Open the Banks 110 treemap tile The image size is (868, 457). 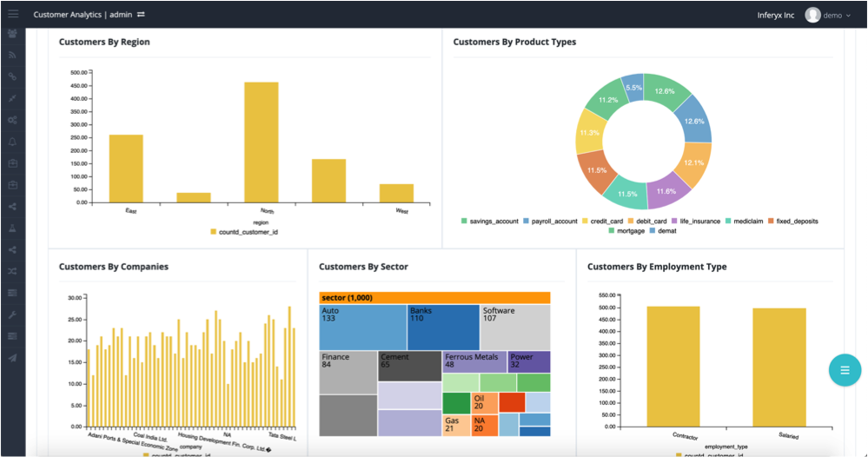443,327
